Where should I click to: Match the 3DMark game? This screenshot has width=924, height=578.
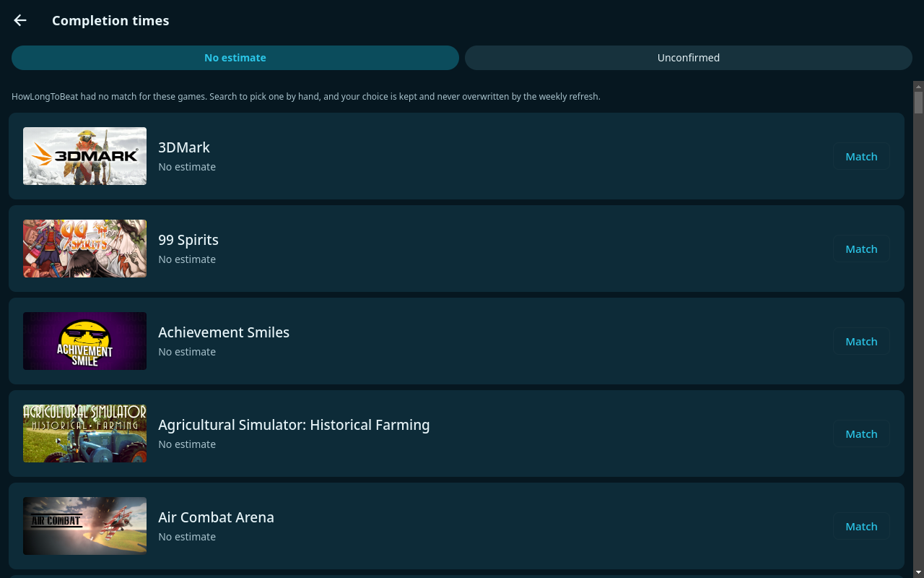tap(861, 156)
